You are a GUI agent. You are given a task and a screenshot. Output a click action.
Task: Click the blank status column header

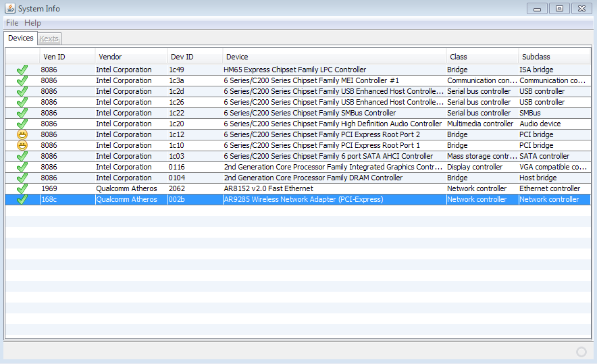tap(22, 57)
